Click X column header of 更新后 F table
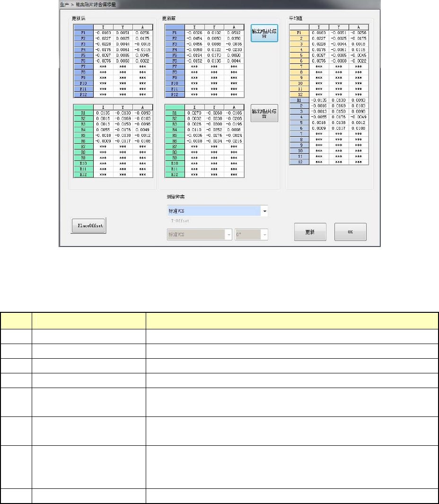 (x=103, y=27)
